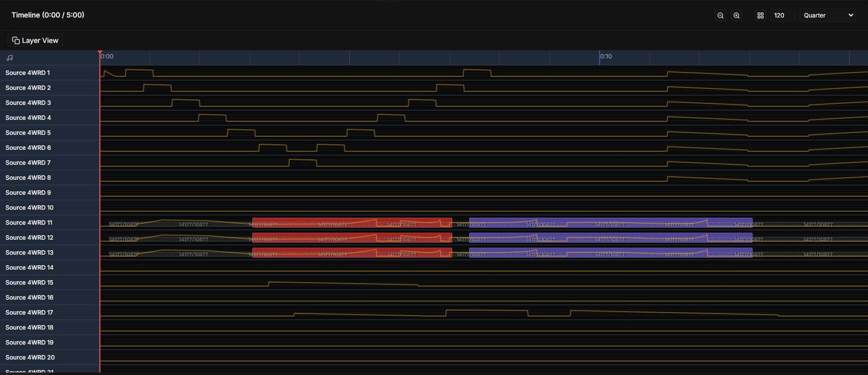Click the red playhead handle at 0:00
Screen dimensions: 868x375
pyautogui.click(x=100, y=52)
